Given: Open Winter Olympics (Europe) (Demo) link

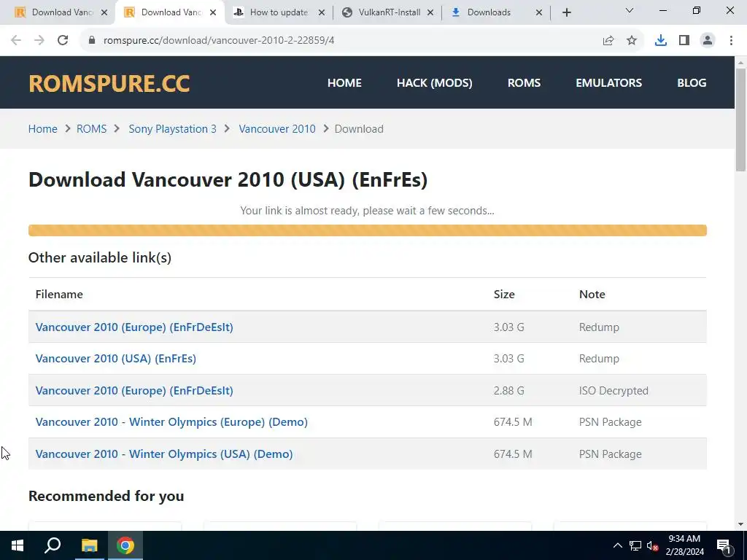Looking at the screenshot, I should [x=171, y=422].
